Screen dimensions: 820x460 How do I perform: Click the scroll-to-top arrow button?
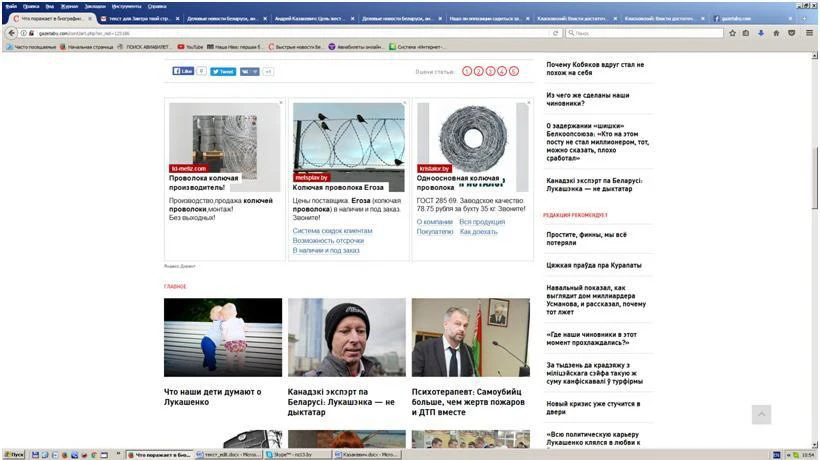tap(761, 415)
